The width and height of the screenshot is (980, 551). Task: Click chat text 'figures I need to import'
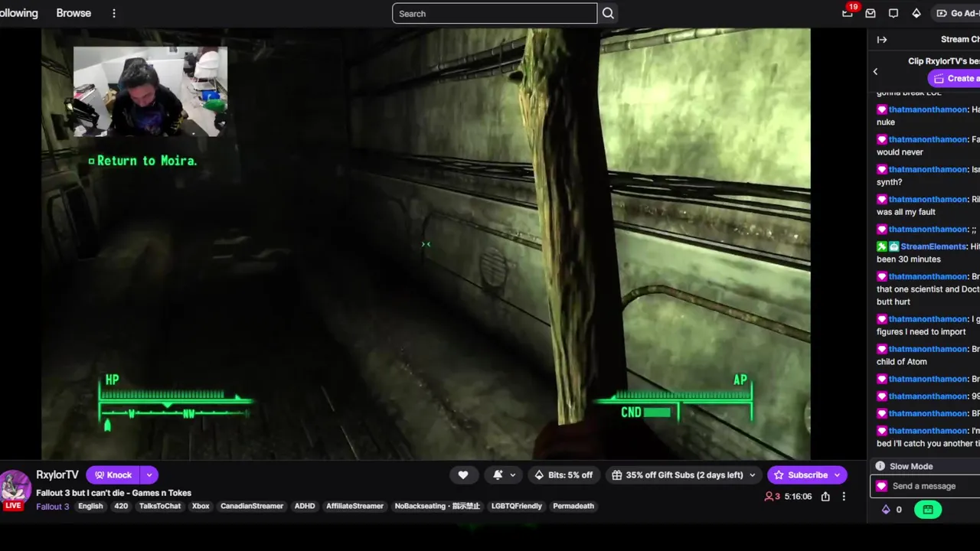coord(921,331)
